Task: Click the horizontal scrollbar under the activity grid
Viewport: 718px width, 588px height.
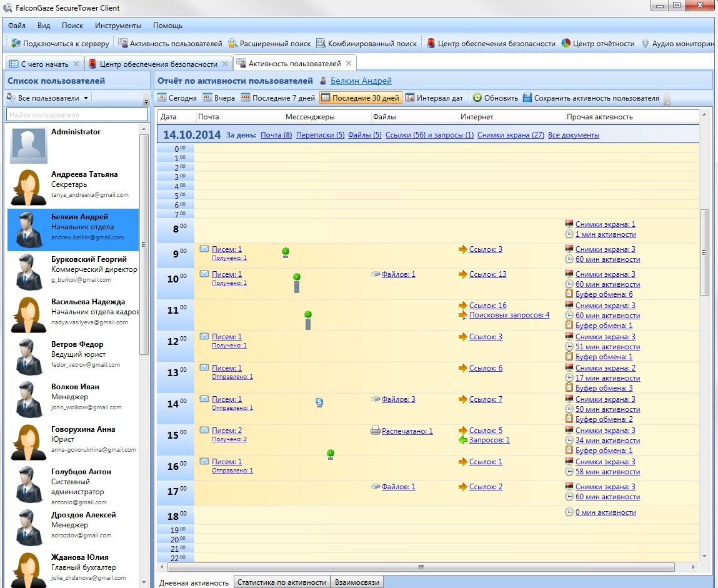Action: (420, 567)
